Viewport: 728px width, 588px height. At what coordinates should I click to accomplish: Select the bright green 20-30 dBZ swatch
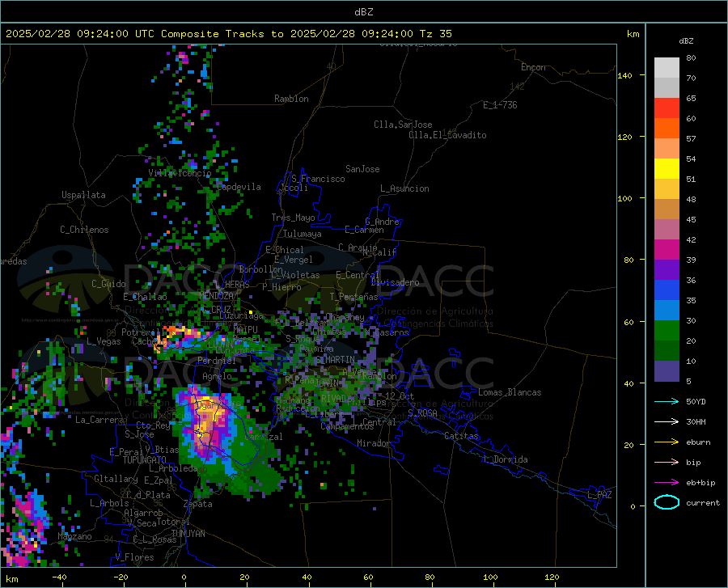(x=667, y=331)
